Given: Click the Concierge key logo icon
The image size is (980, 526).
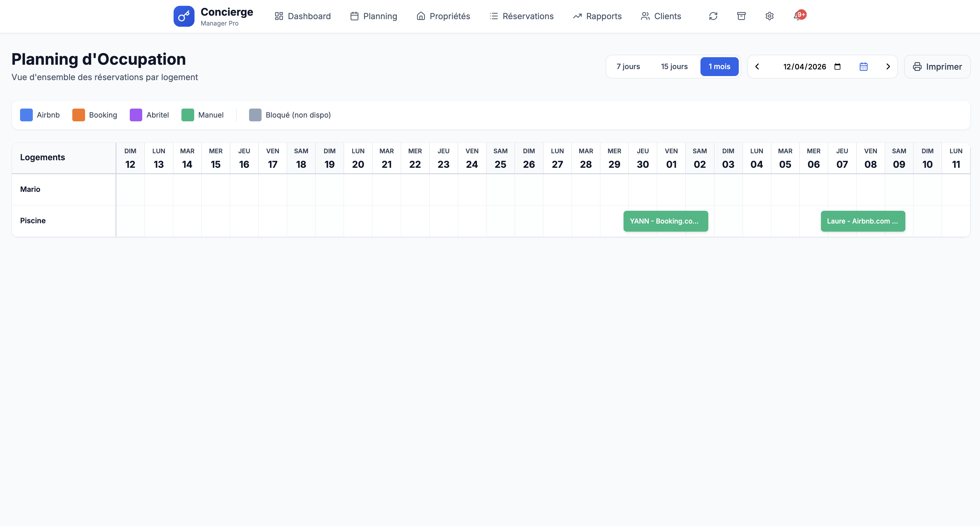Looking at the screenshot, I should pos(184,16).
